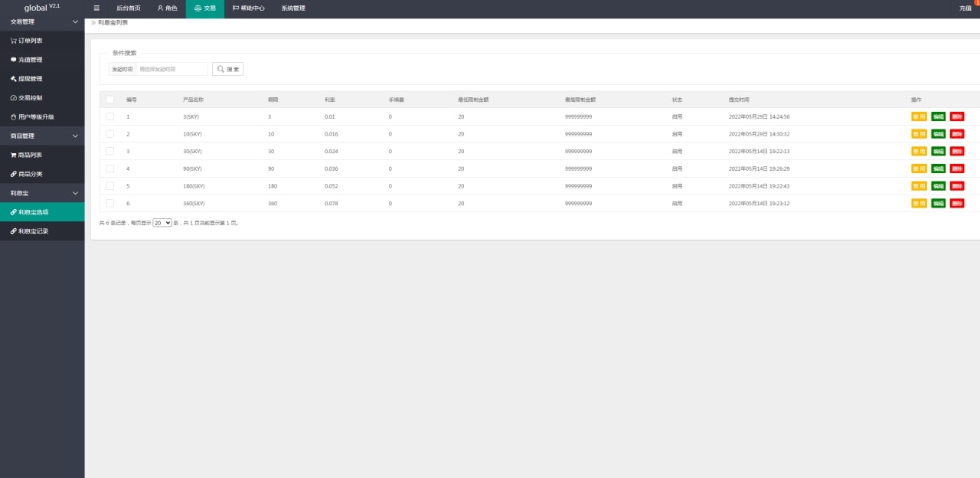Click the 发起时间 date input field
Image resolution: width=980 pixels, height=478 pixels.
pos(171,69)
